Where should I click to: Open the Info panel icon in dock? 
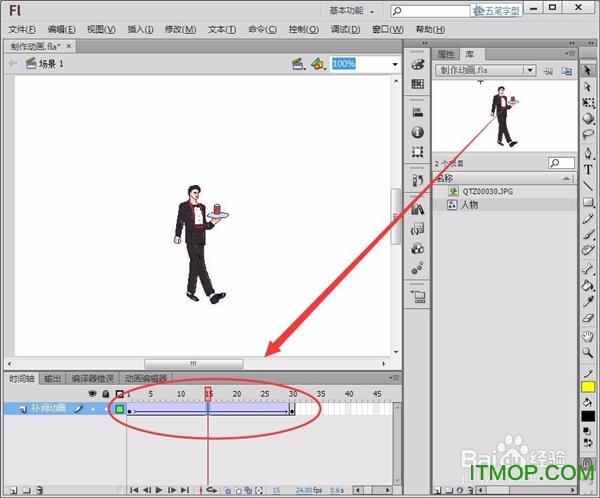coord(418,132)
